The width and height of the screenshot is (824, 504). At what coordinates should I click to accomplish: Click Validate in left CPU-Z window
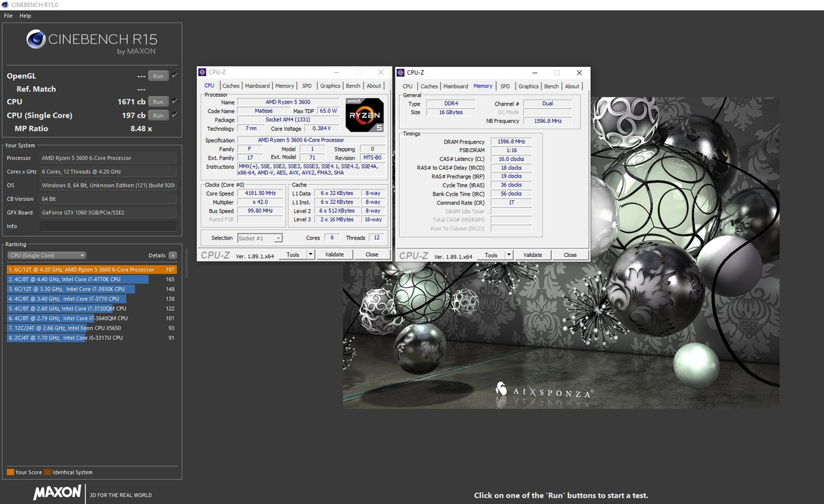click(x=334, y=254)
